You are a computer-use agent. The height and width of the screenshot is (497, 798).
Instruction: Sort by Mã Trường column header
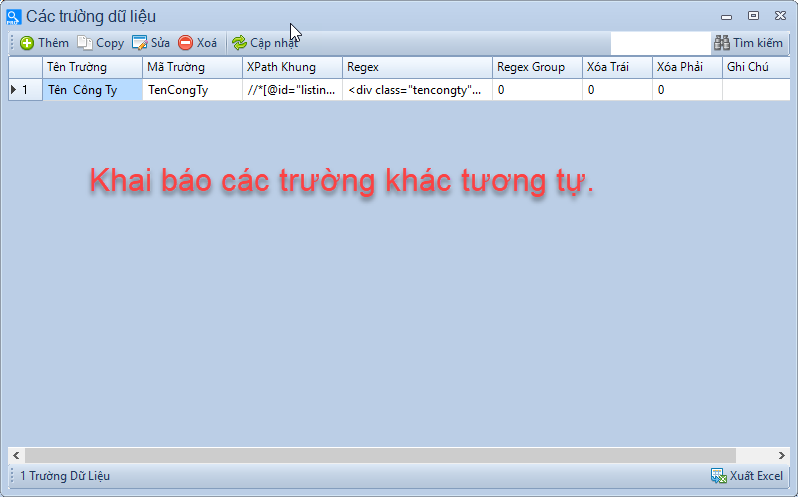[x=192, y=67]
